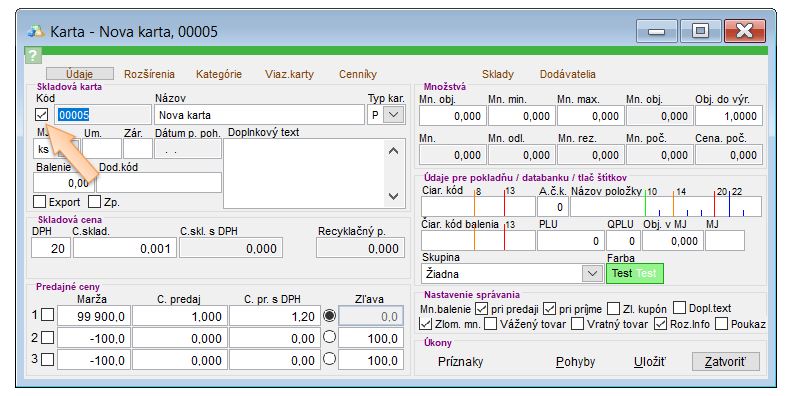The width and height of the screenshot is (797, 396).
Task: Click the Uložiť button
Action: point(650,362)
